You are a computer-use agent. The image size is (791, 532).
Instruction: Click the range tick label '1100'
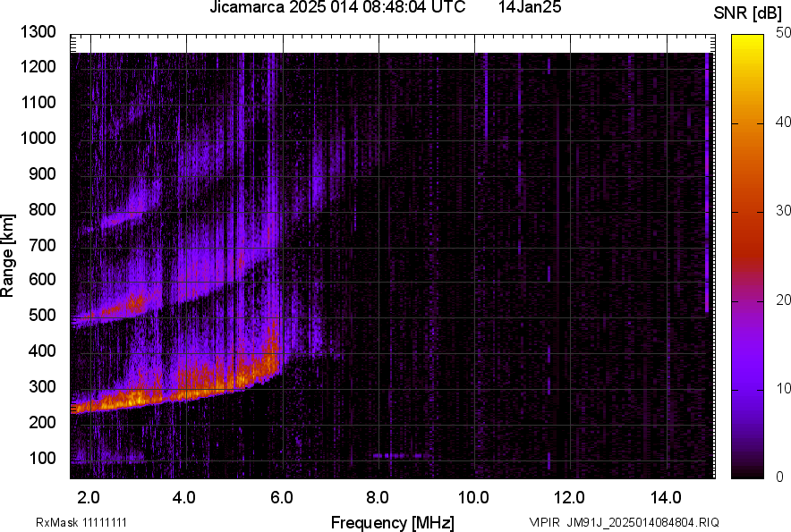click(x=38, y=102)
